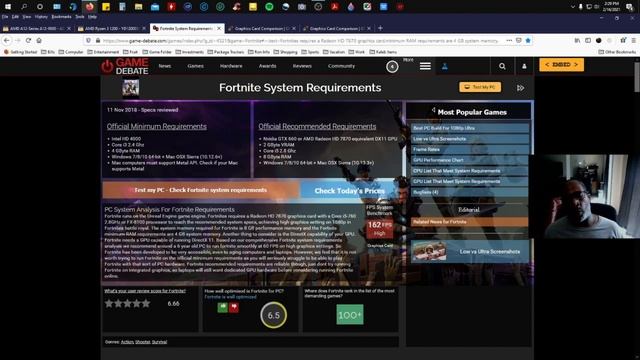Click Best PC Build For 1080p Ultra
Viewport: 640px width, 360px height.
coord(469,128)
